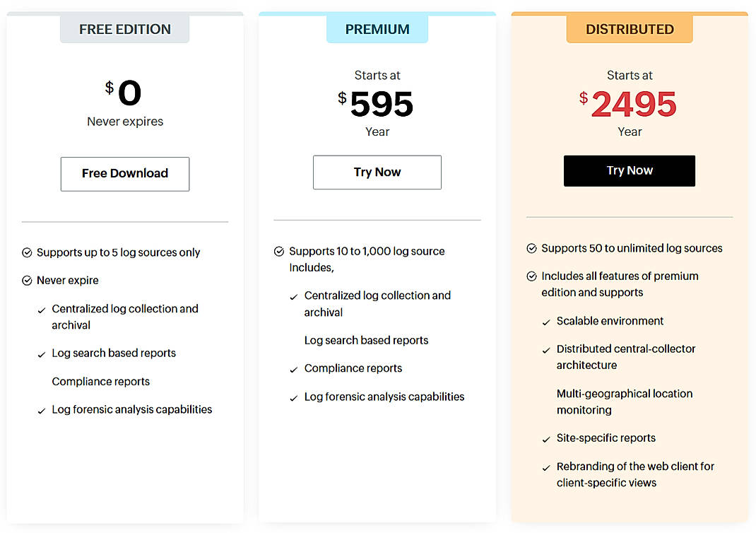
Task: Click the $2495 price text
Action: point(630,104)
